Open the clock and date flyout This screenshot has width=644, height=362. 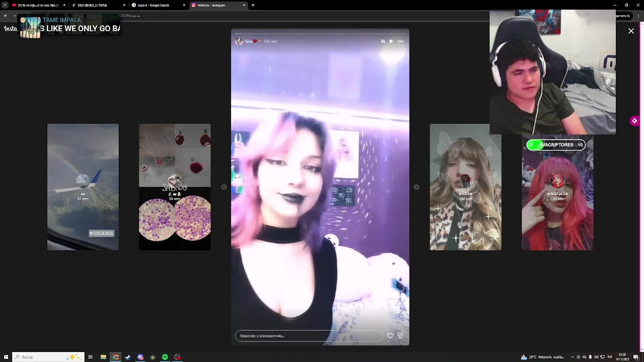[622, 357]
